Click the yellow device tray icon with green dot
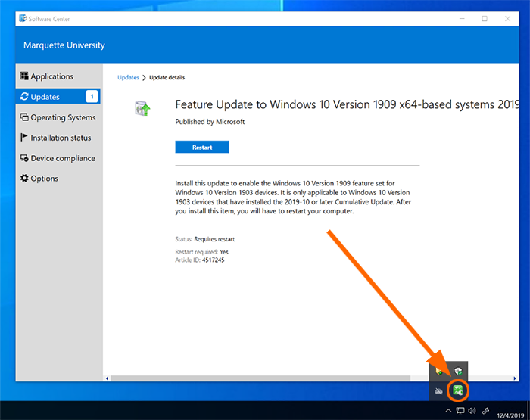 point(439,371)
